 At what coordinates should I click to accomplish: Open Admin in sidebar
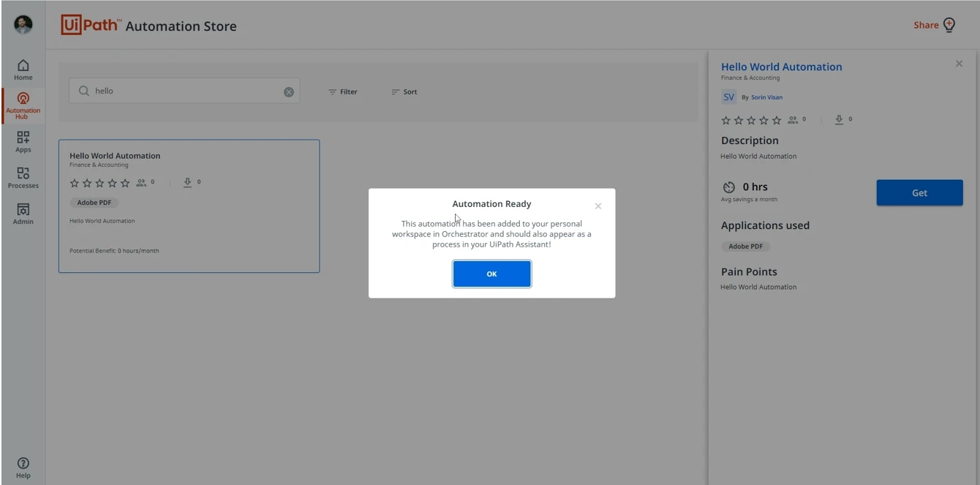click(x=23, y=214)
